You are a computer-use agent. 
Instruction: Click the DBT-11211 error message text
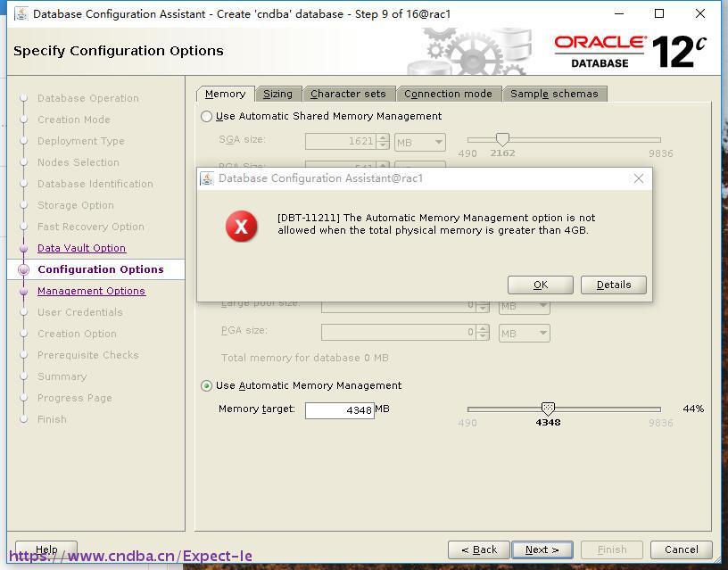(x=436, y=224)
